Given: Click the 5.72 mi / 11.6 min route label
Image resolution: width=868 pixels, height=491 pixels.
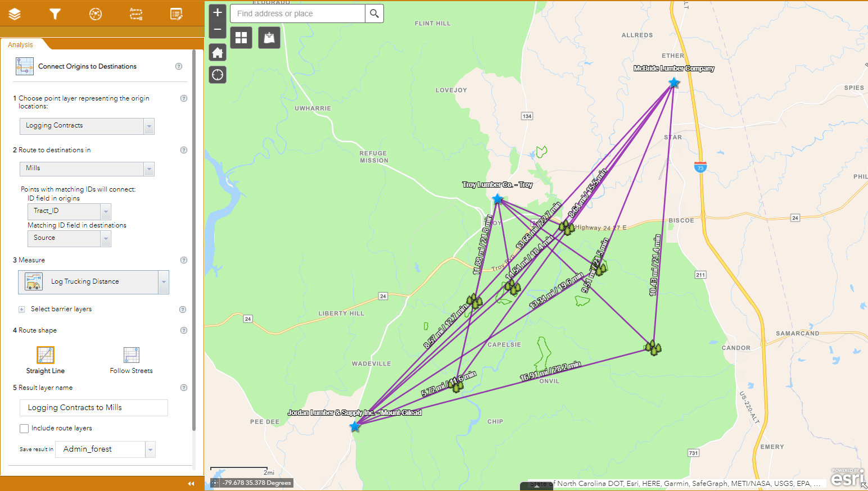Looking at the screenshot, I should click(x=449, y=384).
